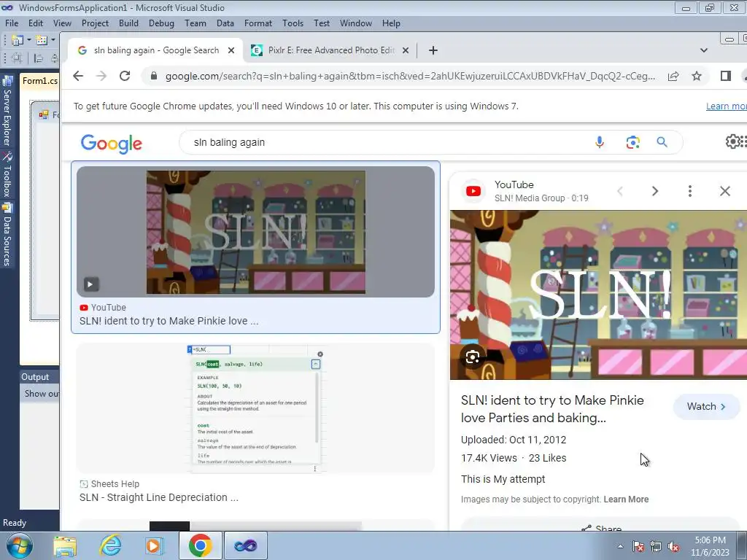
Task: Reload the Google search page
Action: tap(125, 76)
